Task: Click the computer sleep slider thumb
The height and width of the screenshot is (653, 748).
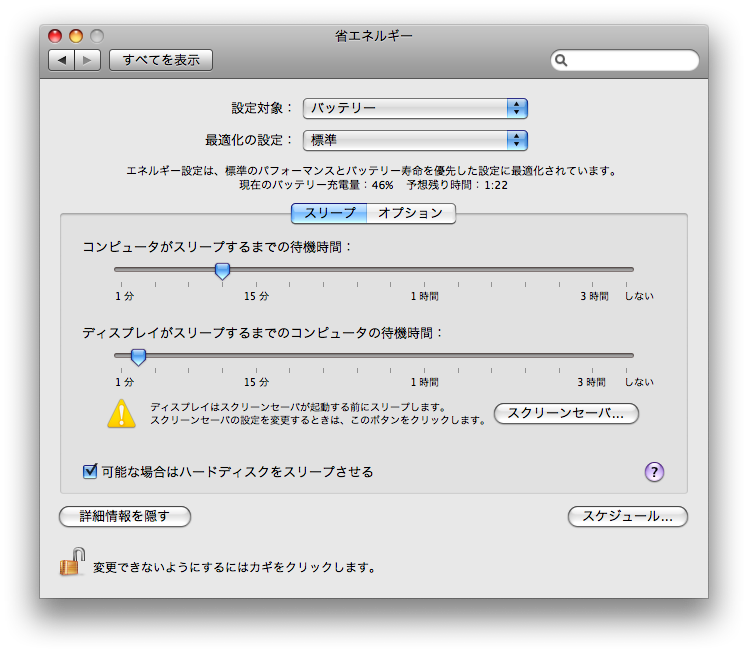Action: 222,271
